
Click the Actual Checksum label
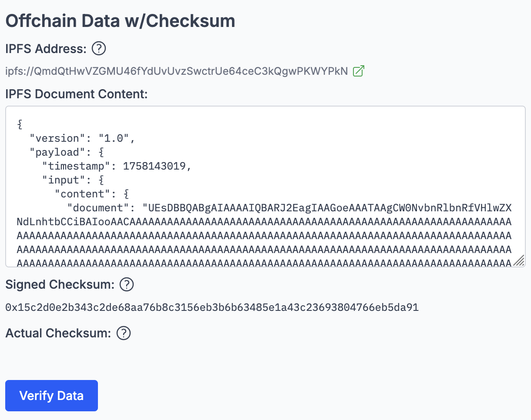point(58,333)
